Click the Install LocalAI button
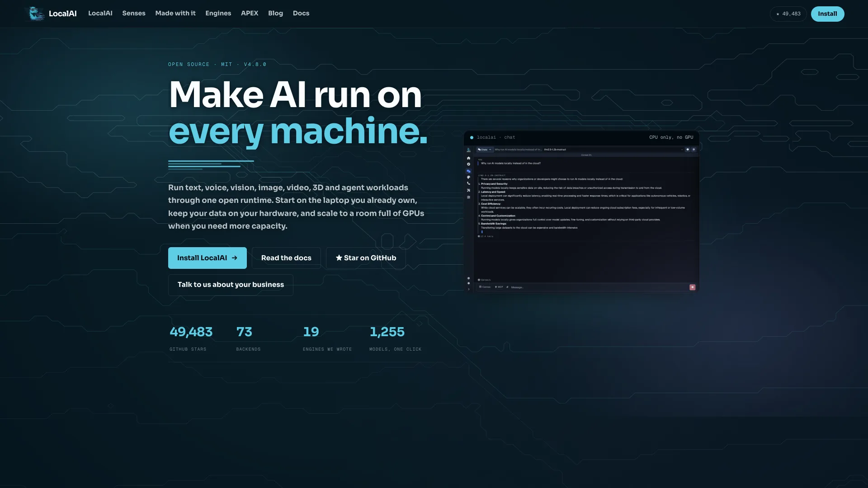 [208, 258]
